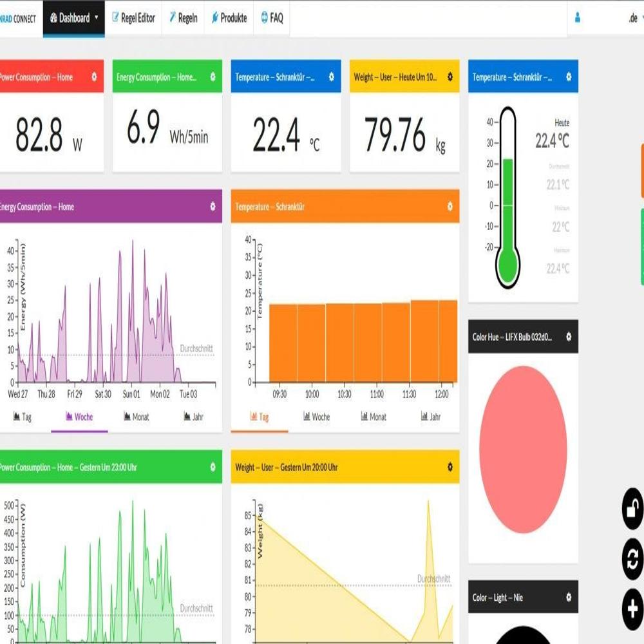Select Monat tab on Energy Consumption chart

(x=137, y=417)
